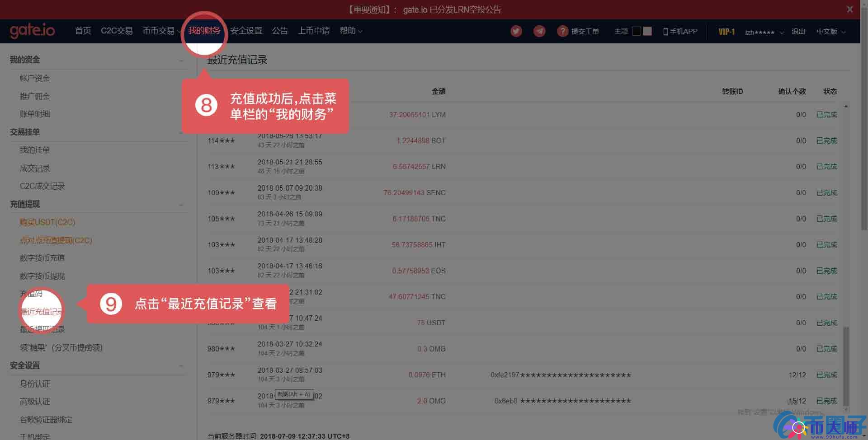Viewport: 868px width, 440px height.
Task: Select amount 0.57758953 EOS
Action: [x=419, y=271]
